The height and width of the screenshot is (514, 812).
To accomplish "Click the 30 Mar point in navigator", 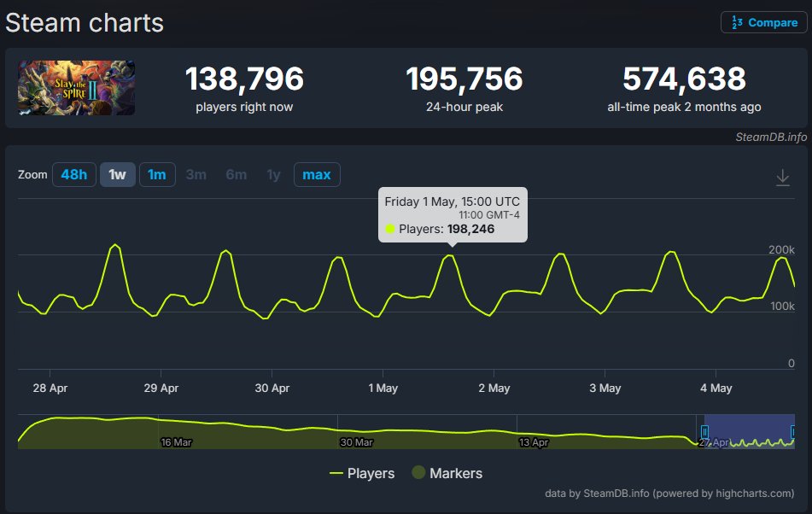I will coord(356,442).
